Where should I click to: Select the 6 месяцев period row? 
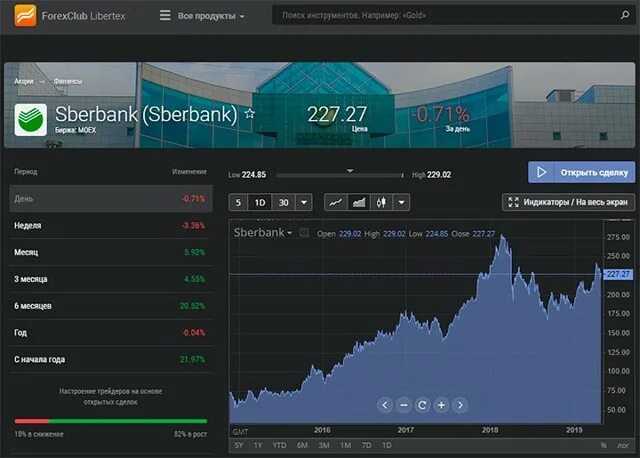111,306
